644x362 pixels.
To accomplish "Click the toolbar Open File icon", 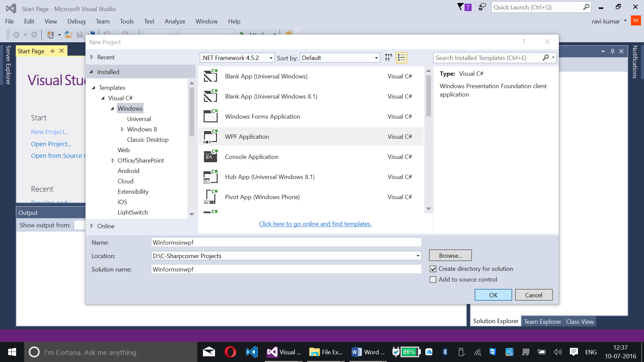I will click(x=68, y=35).
